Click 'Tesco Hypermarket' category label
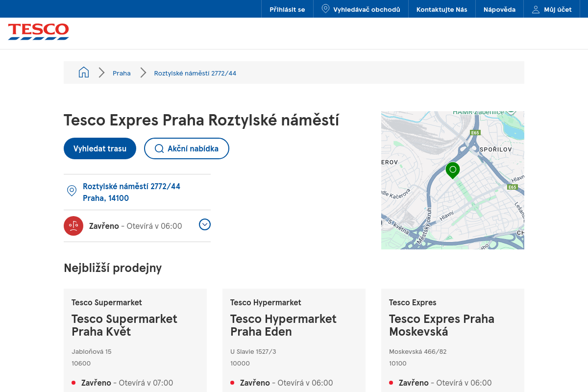The height and width of the screenshot is (392, 588). tap(266, 302)
